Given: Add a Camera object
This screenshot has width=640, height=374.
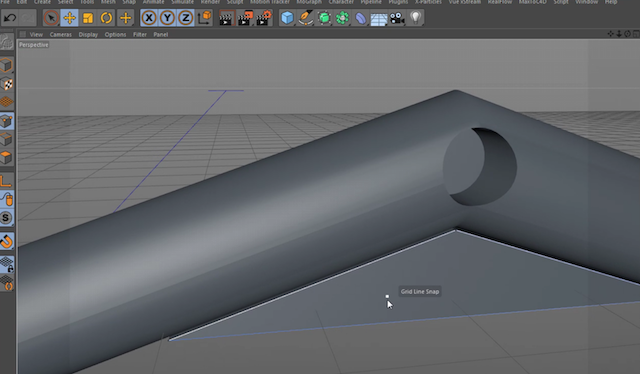Looking at the screenshot, I should [397, 18].
